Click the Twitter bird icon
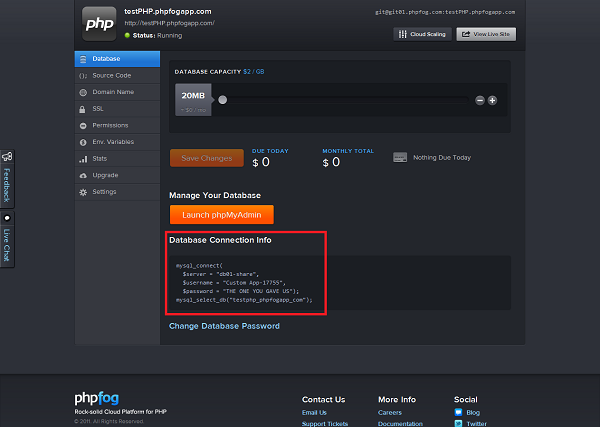Image resolution: width=600 pixels, height=427 pixels. point(458,424)
